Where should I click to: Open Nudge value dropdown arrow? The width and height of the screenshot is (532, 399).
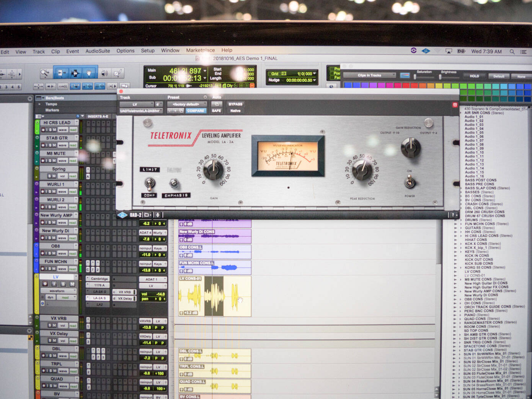315,80
